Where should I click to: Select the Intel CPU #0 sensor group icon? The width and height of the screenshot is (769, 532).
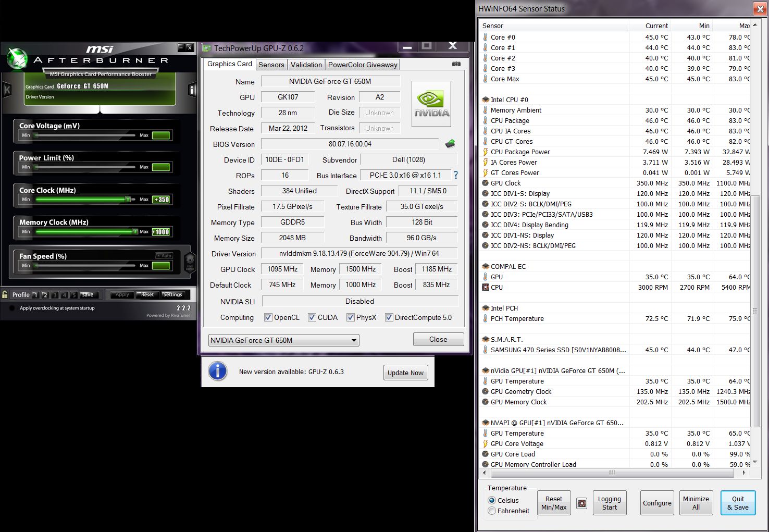pos(486,100)
